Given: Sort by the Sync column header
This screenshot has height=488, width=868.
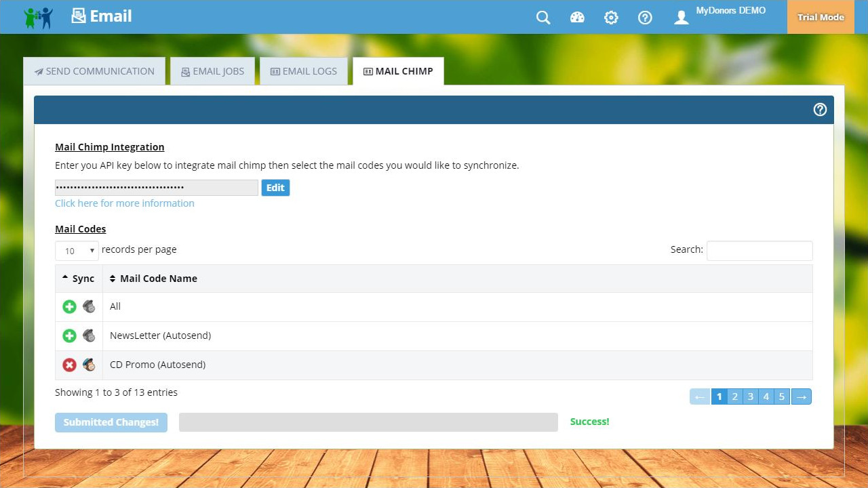Looking at the screenshot, I should [x=79, y=279].
